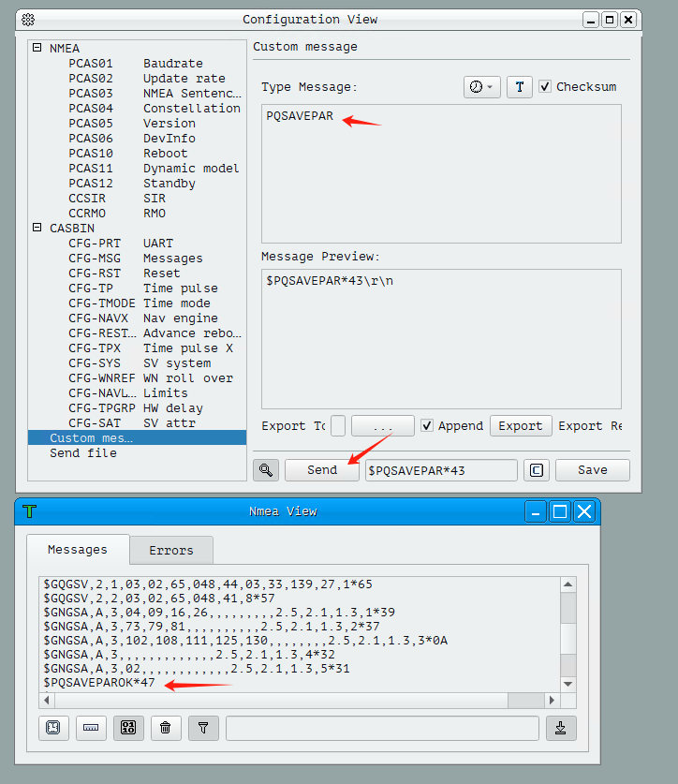Click the trash icon in Nmea View
This screenshot has width=678, height=784.
click(x=165, y=727)
